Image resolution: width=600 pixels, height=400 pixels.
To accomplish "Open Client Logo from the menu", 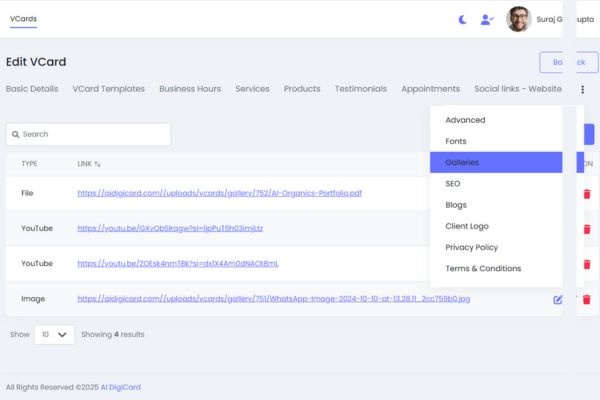I will click(467, 226).
